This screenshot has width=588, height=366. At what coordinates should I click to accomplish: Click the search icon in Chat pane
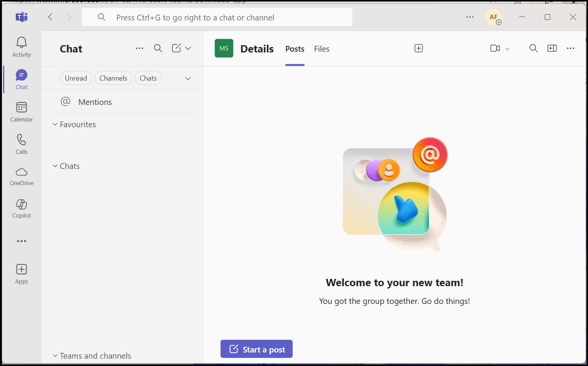coord(158,48)
